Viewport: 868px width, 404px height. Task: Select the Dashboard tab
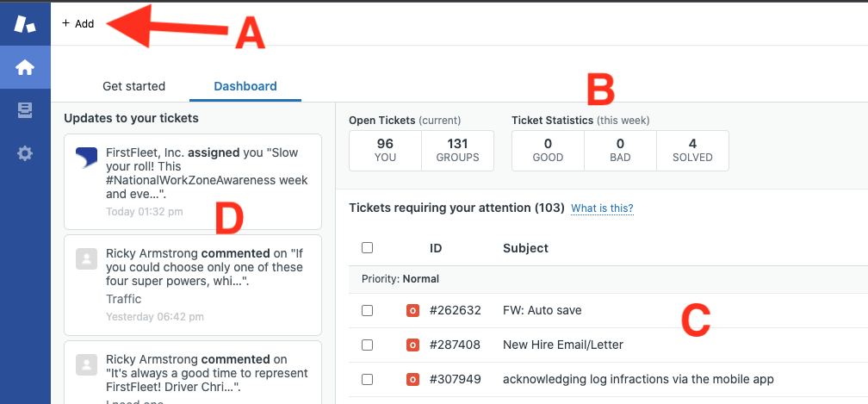point(245,86)
